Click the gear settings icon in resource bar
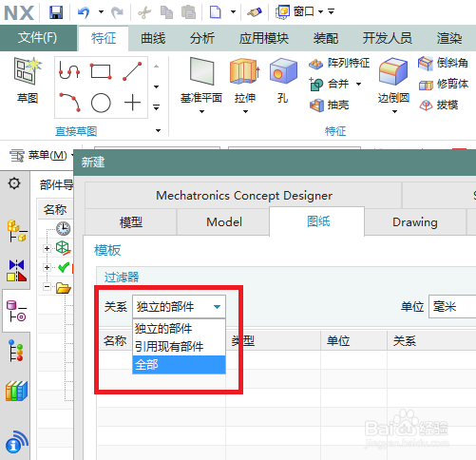The height and width of the screenshot is (460, 476). (14, 183)
